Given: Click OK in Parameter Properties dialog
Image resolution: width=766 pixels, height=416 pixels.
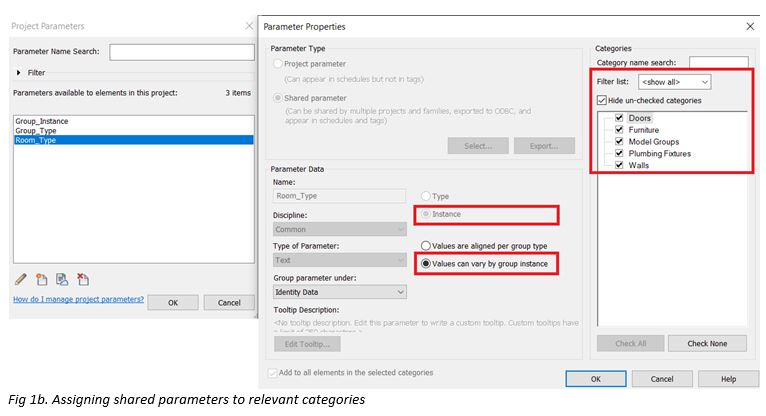Looking at the screenshot, I should point(596,379).
